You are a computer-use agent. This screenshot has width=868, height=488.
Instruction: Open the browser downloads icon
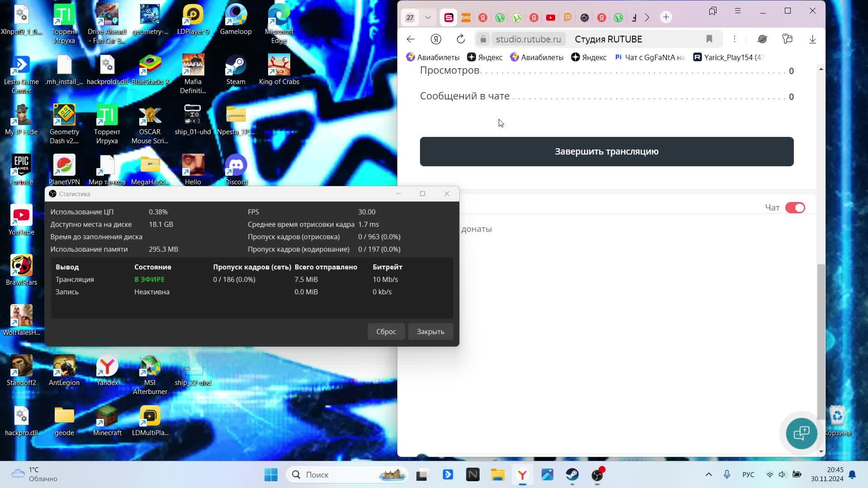coord(812,39)
